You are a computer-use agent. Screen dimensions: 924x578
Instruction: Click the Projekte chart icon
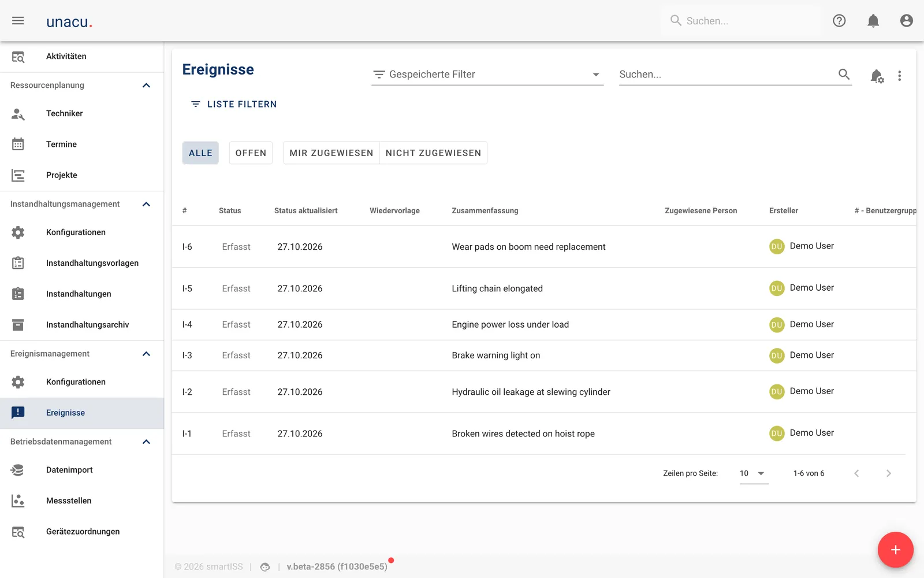tap(18, 175)
